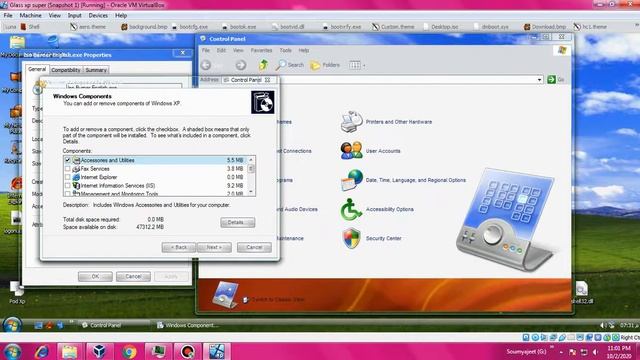The image size is (640, 360).
Task: Open VirtualBox Machine menu
Action: click(x=31, y=16)
